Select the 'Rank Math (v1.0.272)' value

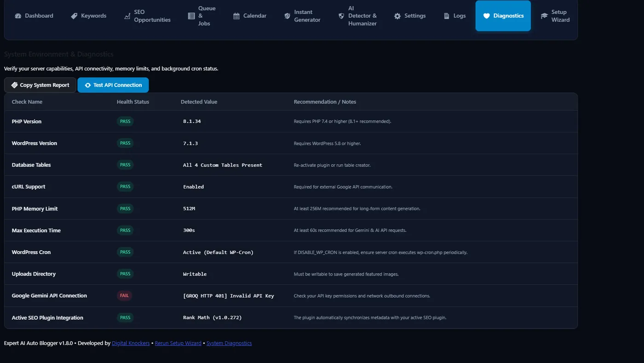[212, 317]
